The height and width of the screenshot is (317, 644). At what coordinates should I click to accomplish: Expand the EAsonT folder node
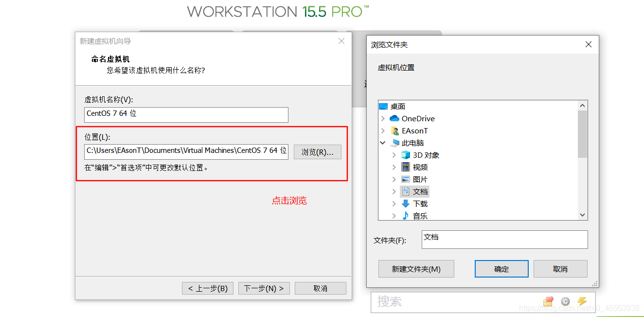[x=382, y=131]
